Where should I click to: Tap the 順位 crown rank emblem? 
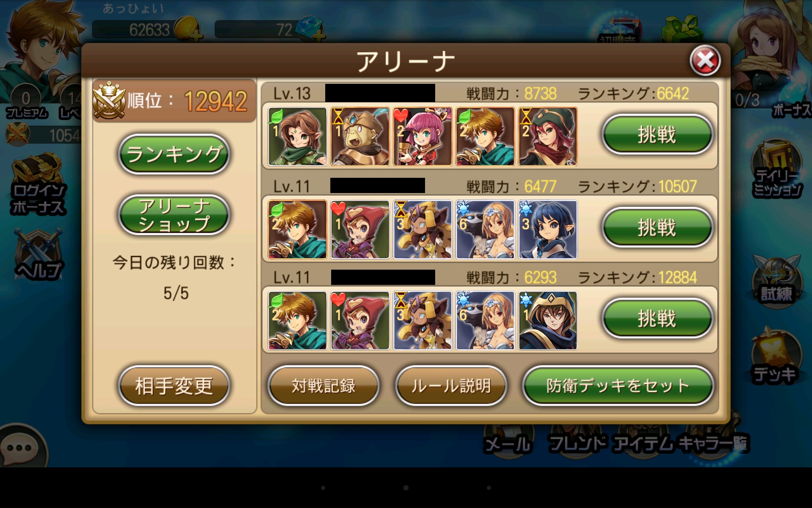click(109, 100)
